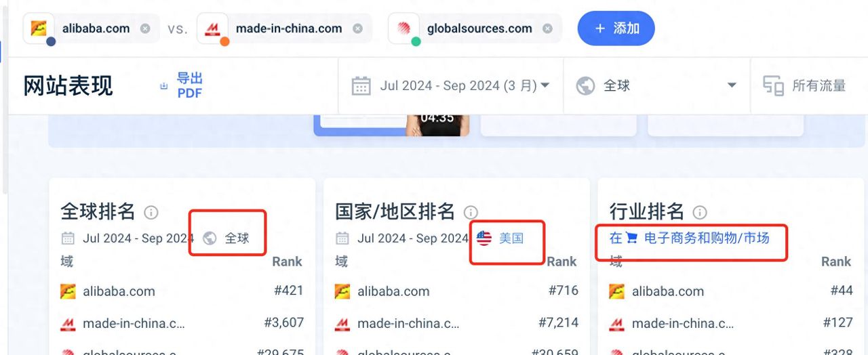Click the globe icon in region selector
This screenshot has height=355, width=868.
pyautogui.click(x=585, y=86)
